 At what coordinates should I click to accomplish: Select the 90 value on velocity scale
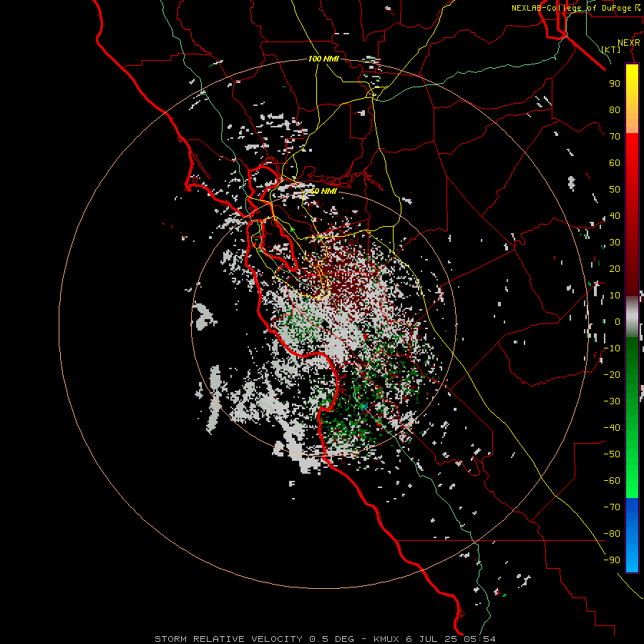[x=615, y=84]
